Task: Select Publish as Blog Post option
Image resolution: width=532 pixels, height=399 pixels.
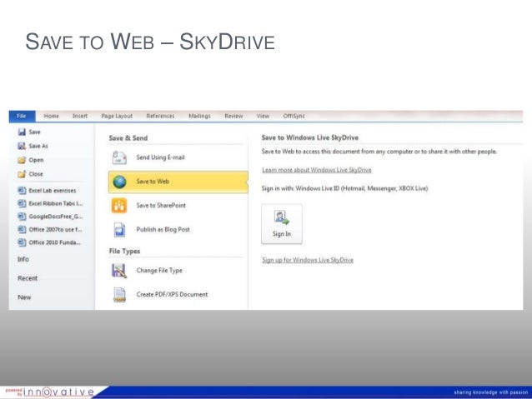Action: click(x=178, y=230)
